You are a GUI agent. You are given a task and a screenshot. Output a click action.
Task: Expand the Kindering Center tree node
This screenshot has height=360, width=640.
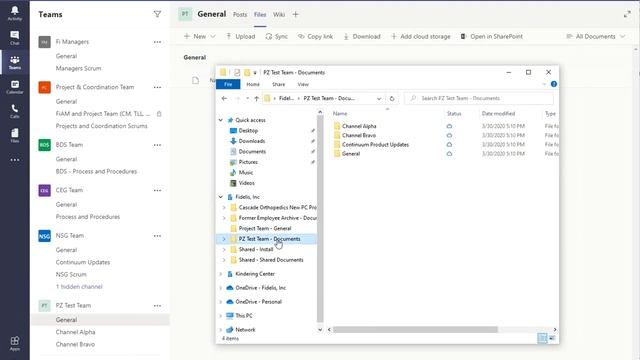[221, 274]
